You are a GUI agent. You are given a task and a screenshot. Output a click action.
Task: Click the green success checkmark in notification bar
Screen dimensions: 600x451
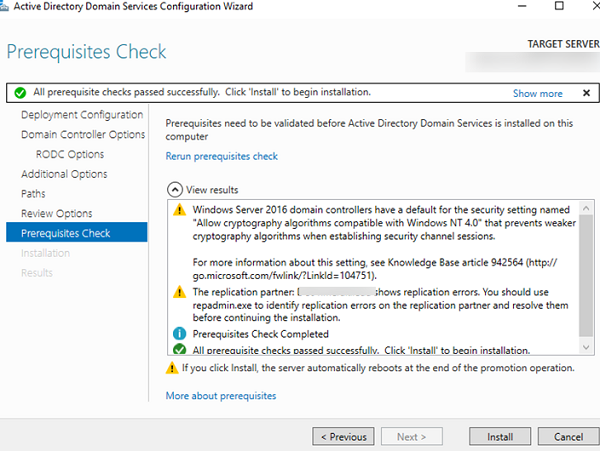pyautogui.click(x=20, y=93)
